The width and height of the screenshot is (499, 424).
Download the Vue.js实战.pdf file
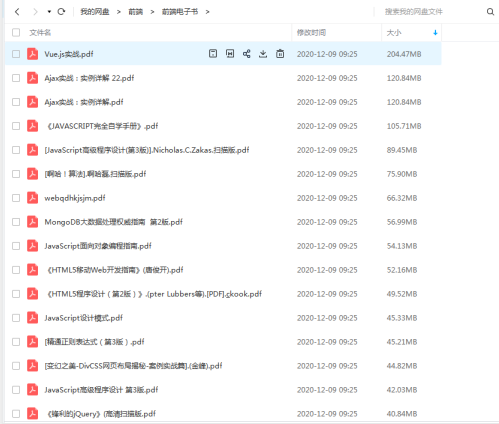pos(263,54)
